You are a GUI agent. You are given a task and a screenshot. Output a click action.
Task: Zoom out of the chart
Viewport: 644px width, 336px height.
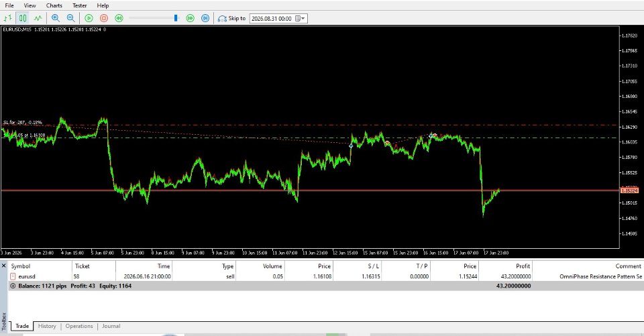(x=70, y=18)
